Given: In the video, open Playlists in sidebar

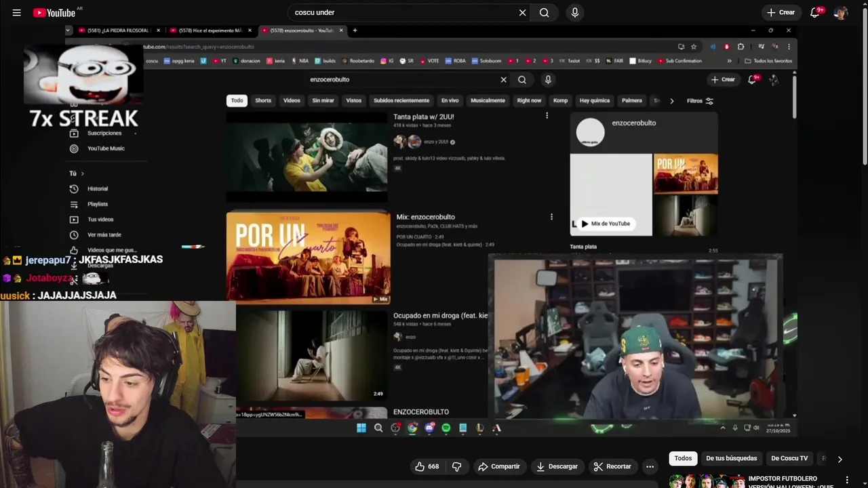Looking at the screenshot, I should (90, 204).
